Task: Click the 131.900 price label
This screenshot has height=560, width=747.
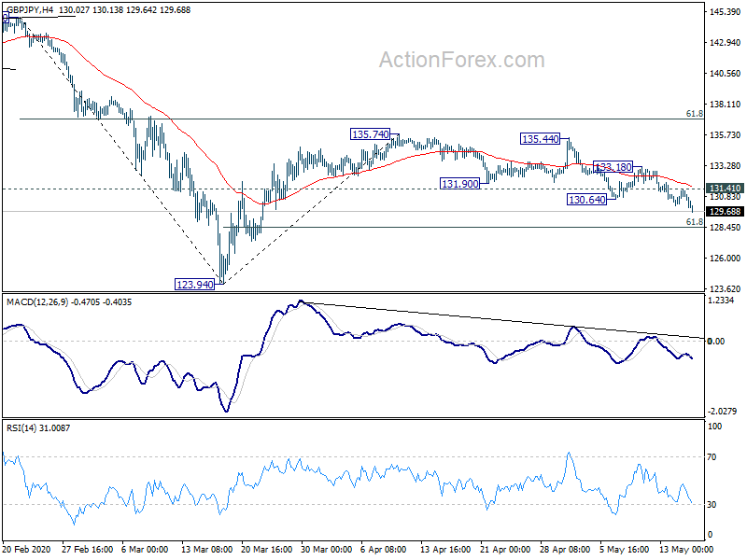Action: [x=459, y=184]
